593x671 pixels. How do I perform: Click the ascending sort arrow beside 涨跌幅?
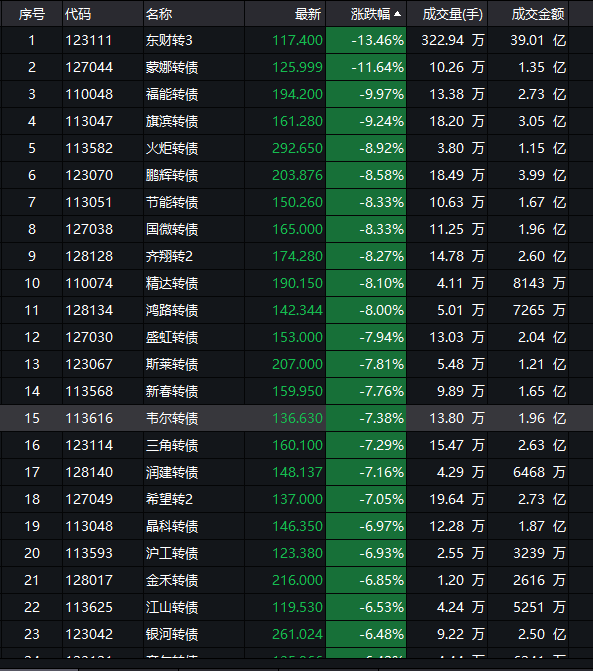click(x=397, y=14)
